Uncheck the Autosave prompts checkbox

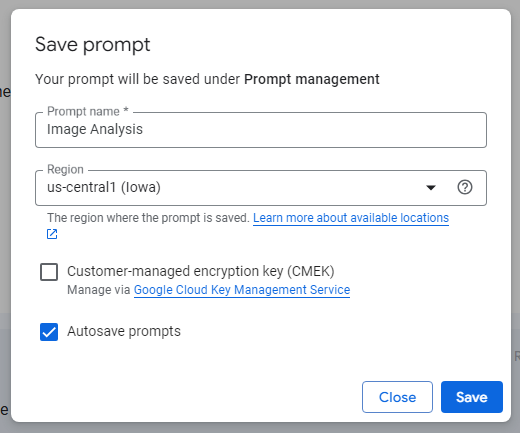pos(49,332)
